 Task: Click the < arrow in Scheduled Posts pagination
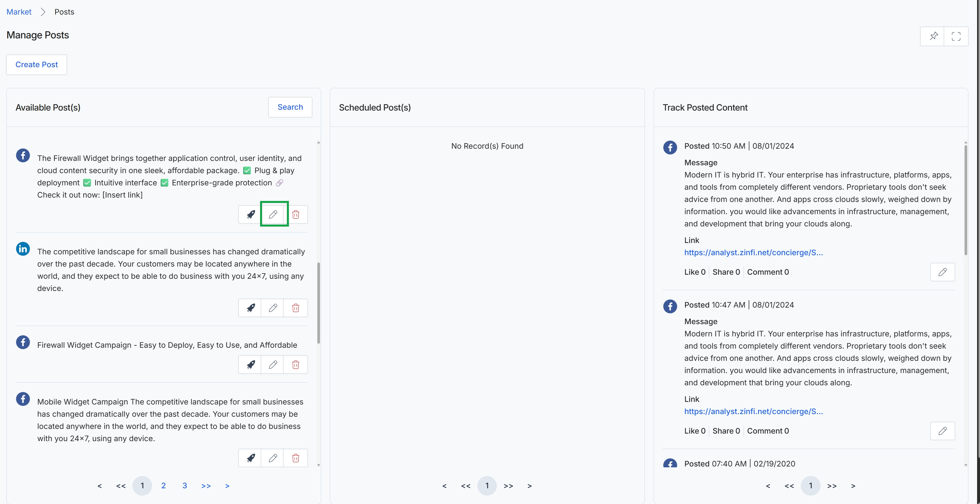pos(444,486)
